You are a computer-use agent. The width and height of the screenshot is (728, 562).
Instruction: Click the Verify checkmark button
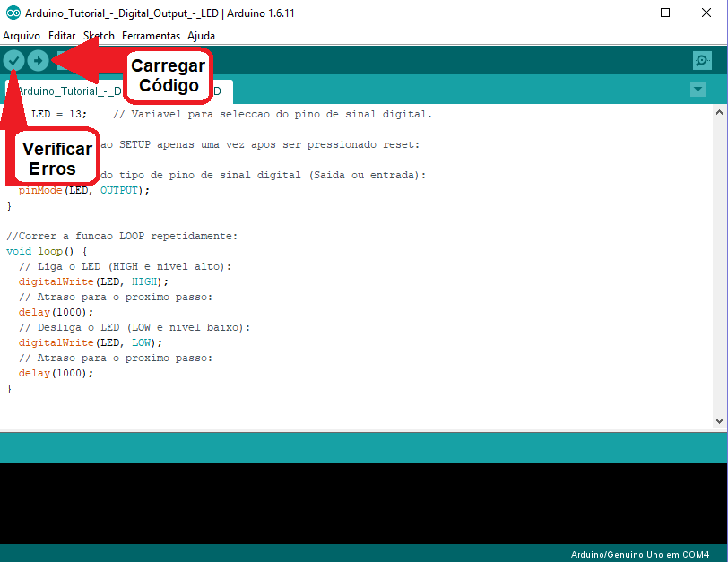click(14, 60)
